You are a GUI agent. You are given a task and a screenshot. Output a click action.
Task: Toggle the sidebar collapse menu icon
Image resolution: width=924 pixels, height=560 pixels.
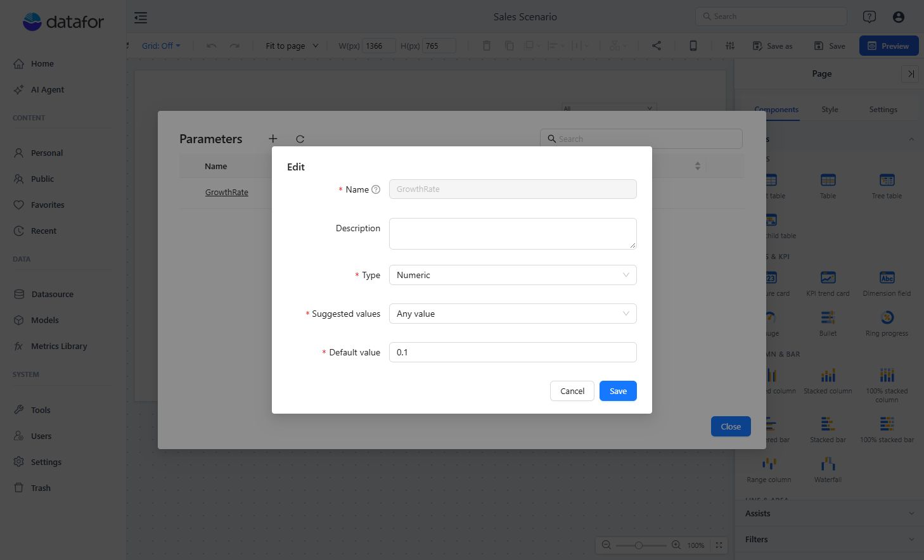point(141,18)
